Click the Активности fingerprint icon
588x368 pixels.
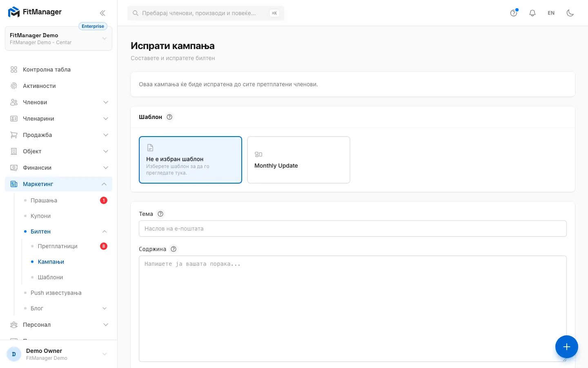click(14, 86)
